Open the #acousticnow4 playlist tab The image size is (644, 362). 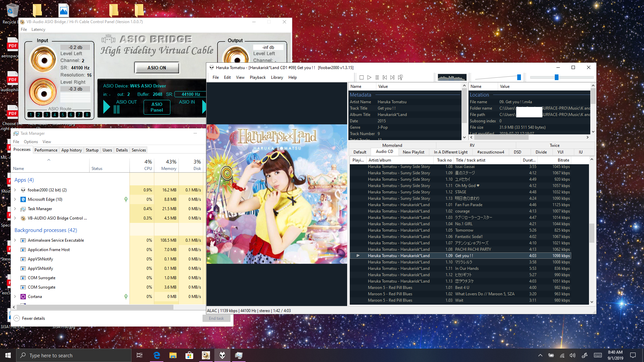click(490, 152)
